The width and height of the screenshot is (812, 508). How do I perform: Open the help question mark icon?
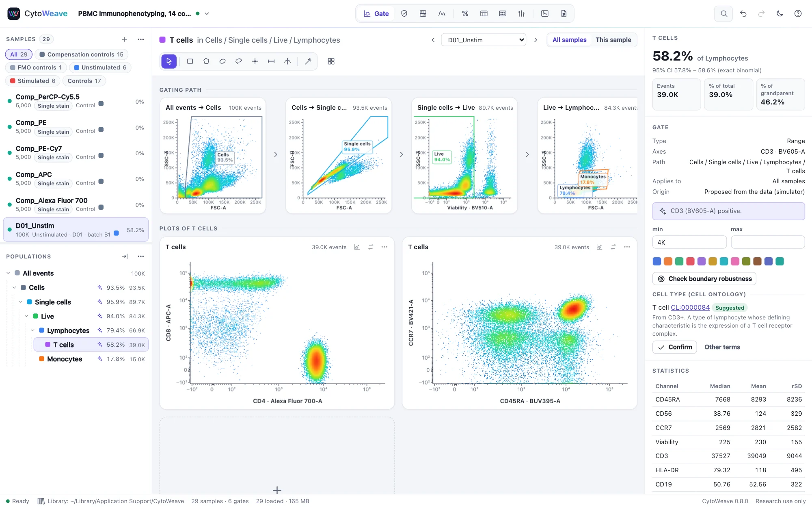click(798, 13)
